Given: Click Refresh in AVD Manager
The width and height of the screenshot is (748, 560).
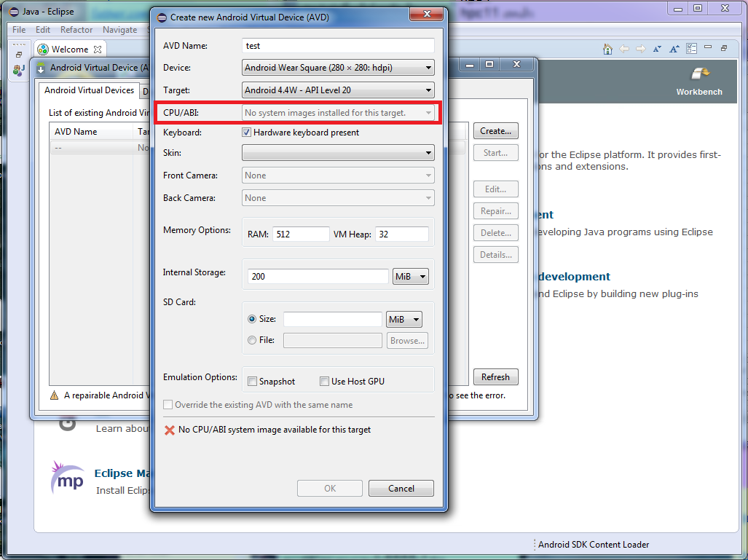Looking at the screenshot, I should [496, 377].
